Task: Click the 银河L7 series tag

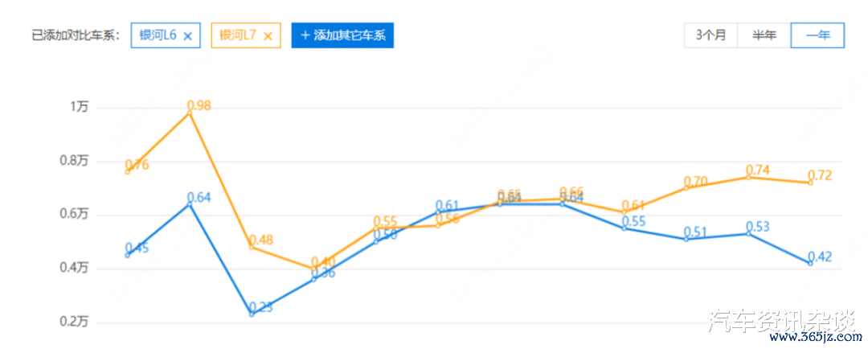Action: (x=247, y=35)
